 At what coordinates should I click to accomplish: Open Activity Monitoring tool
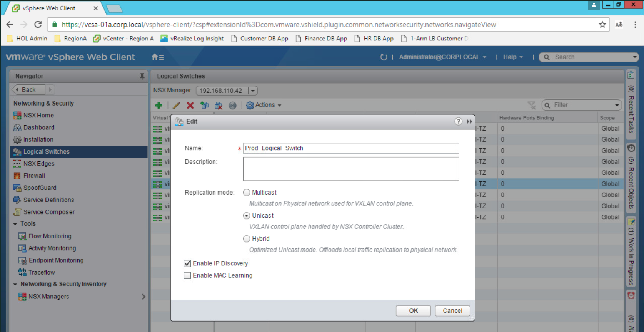coord(52,248)
